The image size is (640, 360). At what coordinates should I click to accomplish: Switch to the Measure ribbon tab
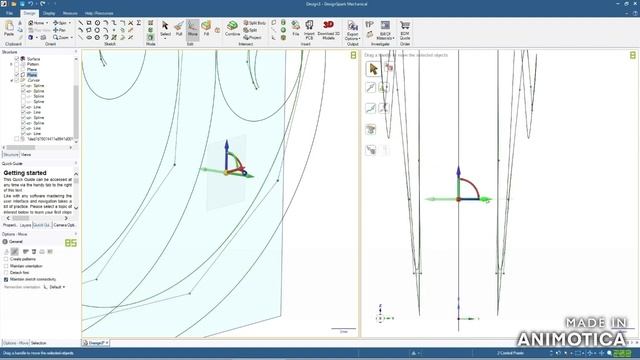tap(70, 13)
